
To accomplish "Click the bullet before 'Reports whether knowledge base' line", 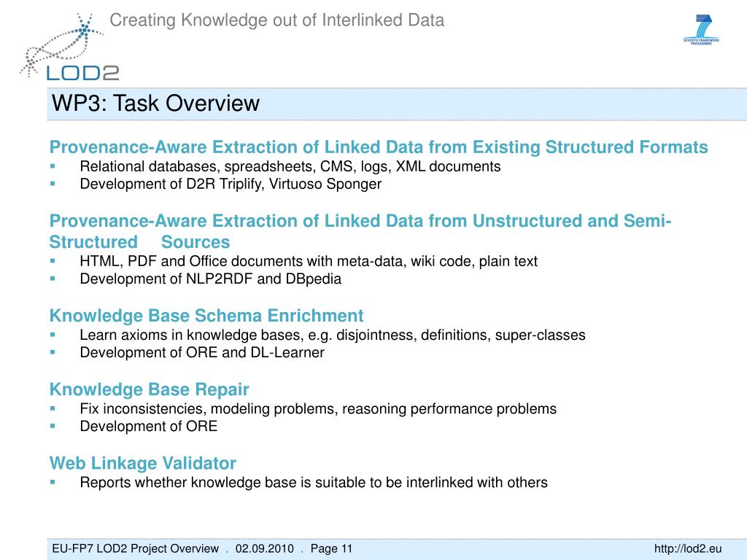I will [53, 482].
